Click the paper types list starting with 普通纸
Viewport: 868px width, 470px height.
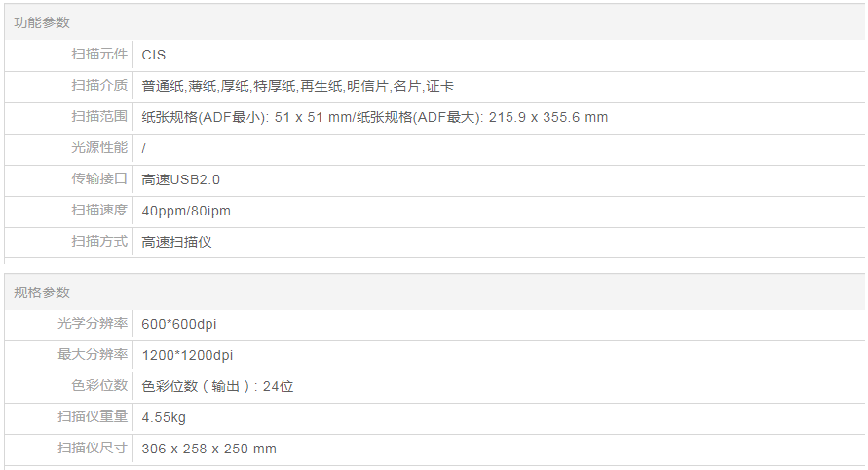click(298, 86)
